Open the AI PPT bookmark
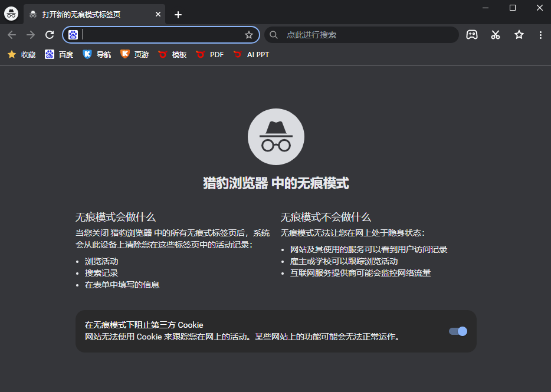The height and width of the screenshot is (392, 551). point(251,54)
